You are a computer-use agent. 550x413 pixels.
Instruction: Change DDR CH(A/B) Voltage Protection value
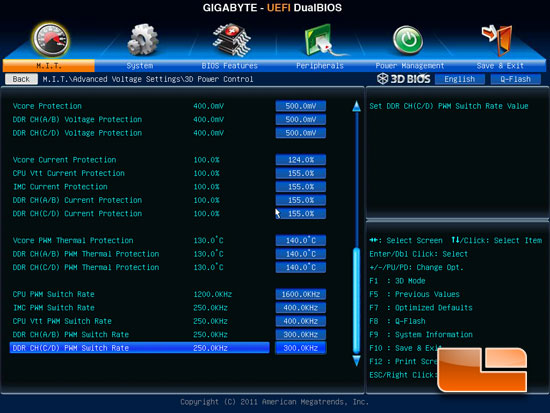click(x=301, y=119)
